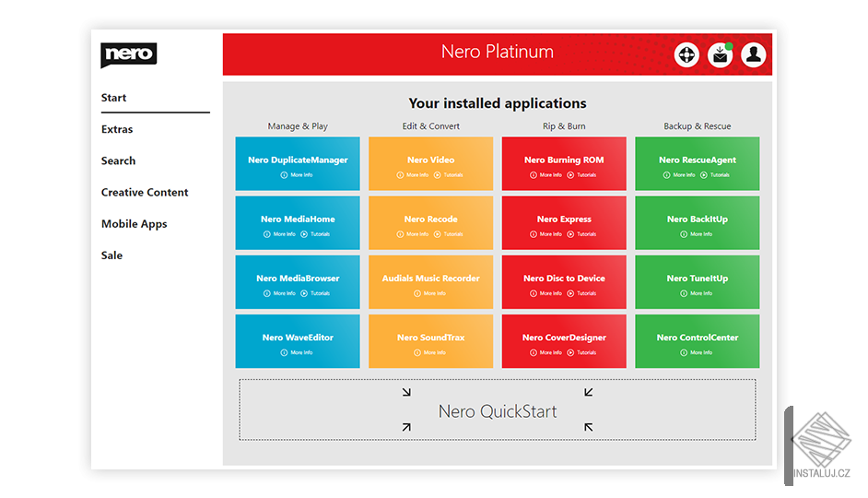
Task: Launch Nero MediaHome tile
Action: (x=298, y=222)
